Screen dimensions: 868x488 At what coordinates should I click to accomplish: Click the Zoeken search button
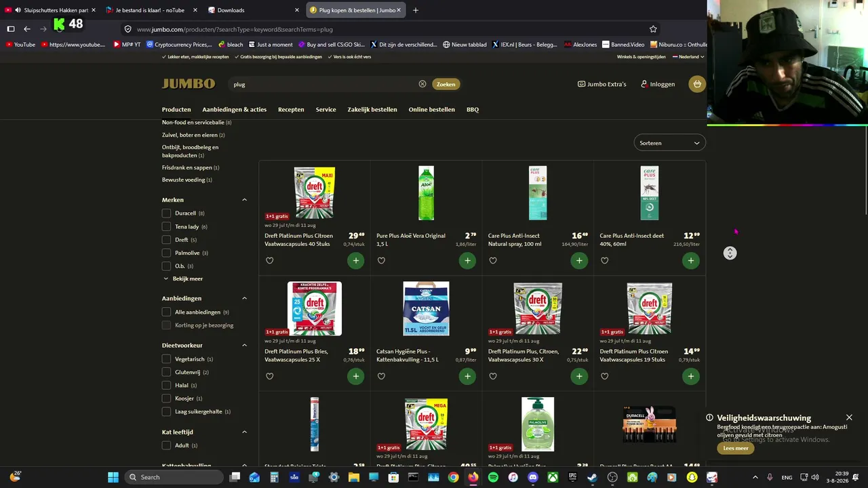(x=446, y=84)
